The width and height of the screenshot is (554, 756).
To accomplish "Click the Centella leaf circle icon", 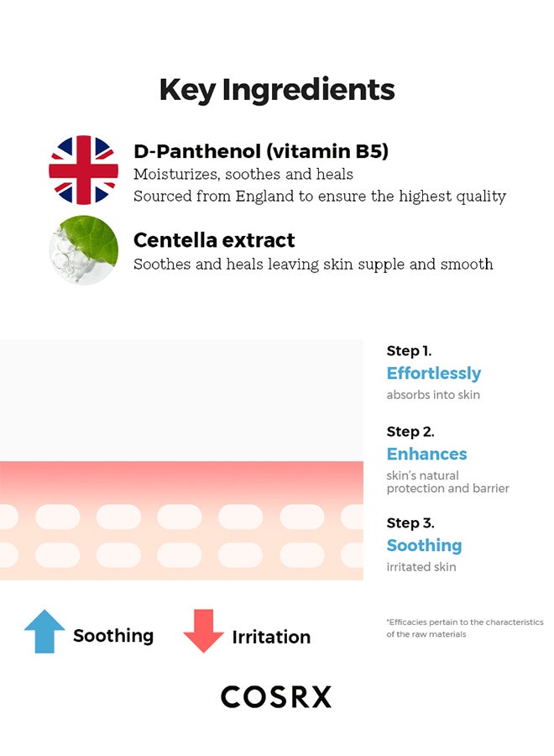I will point(83,249).
